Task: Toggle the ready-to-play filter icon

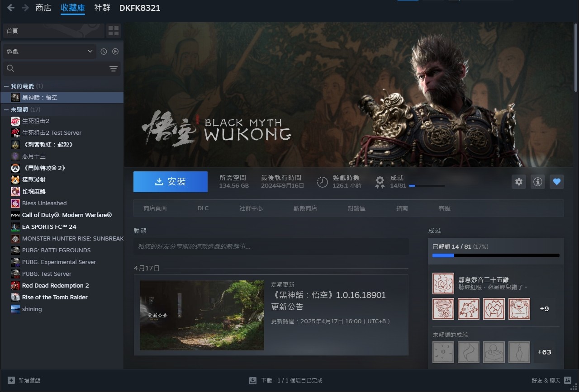Action: tap(115, 52)
